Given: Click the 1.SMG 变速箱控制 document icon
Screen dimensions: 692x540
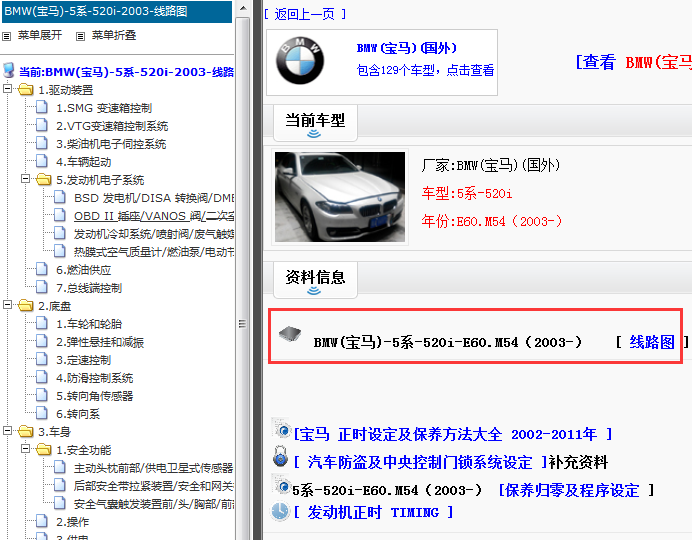Looking at the screenshot, I should [42, 107].
